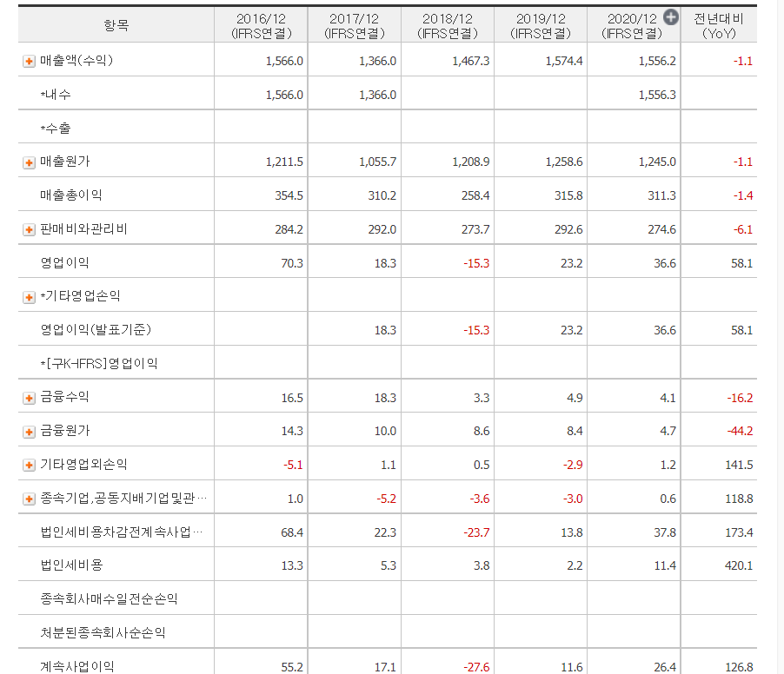The image size is (784, 674).
Task: Expand the *기타영업손익 row
Action: coord(29,297)
